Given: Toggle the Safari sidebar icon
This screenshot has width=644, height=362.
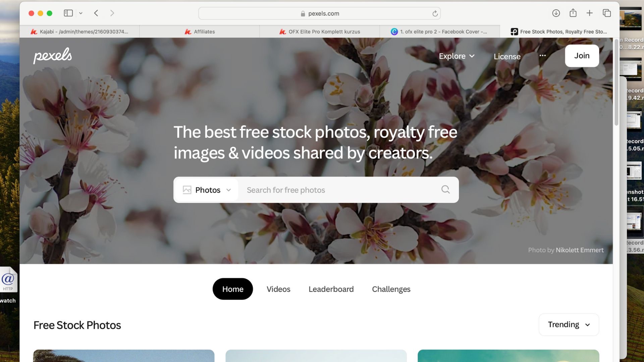Looking at the screenshot, I should [68, 13].
